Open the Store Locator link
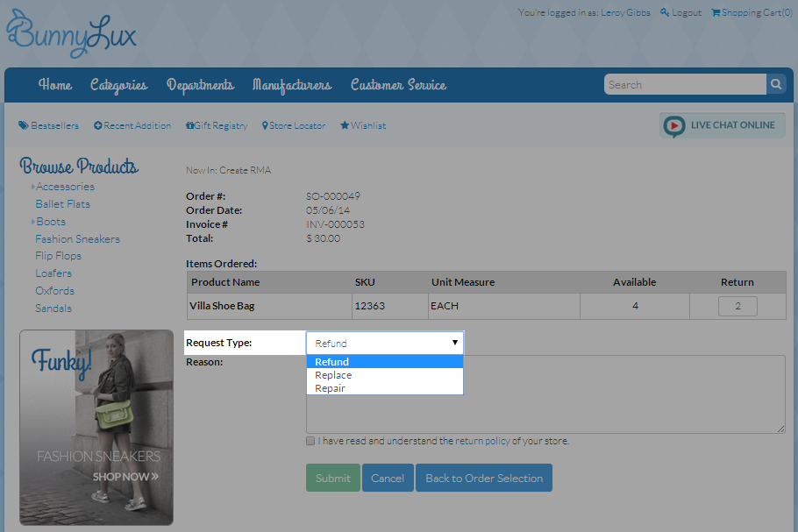Viewport: 798px width, 532px height. (294, 125)
